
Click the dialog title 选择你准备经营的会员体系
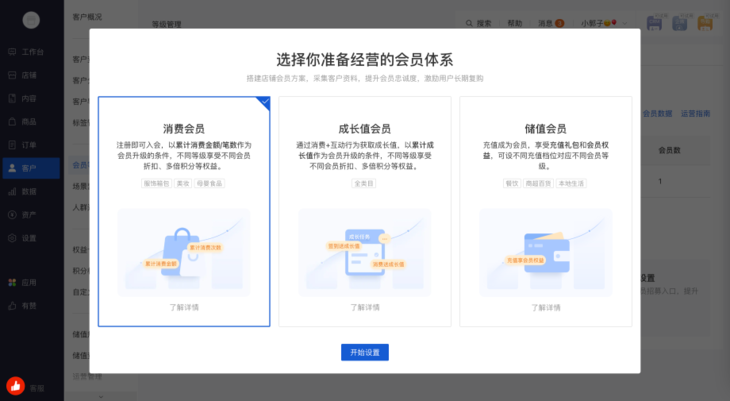click(x=365, y=60)
